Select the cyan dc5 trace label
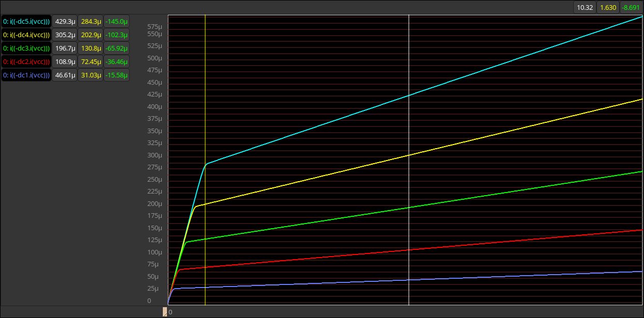The height and width of the screenshot is (318, 644). click(x=26, y=22)
